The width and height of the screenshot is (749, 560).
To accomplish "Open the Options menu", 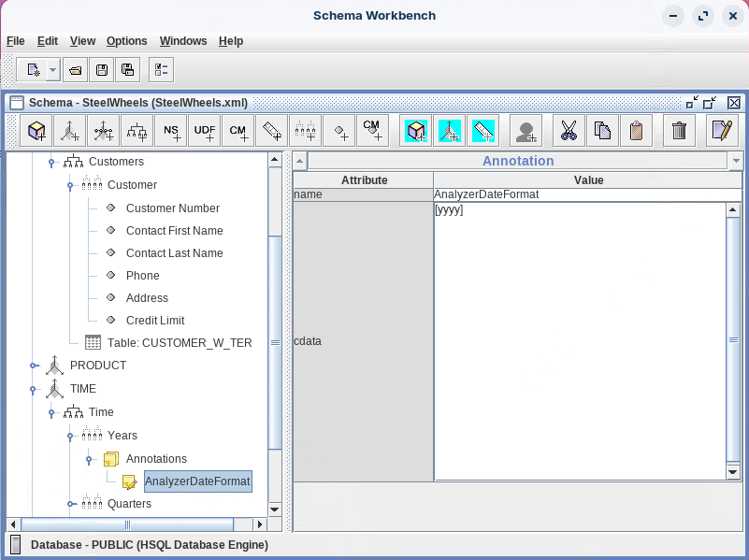I will coord(126,41).
